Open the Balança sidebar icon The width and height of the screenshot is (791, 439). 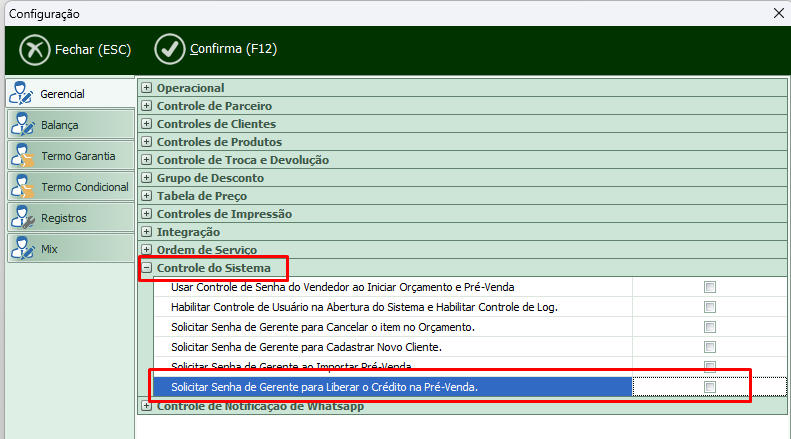(22, 125)
